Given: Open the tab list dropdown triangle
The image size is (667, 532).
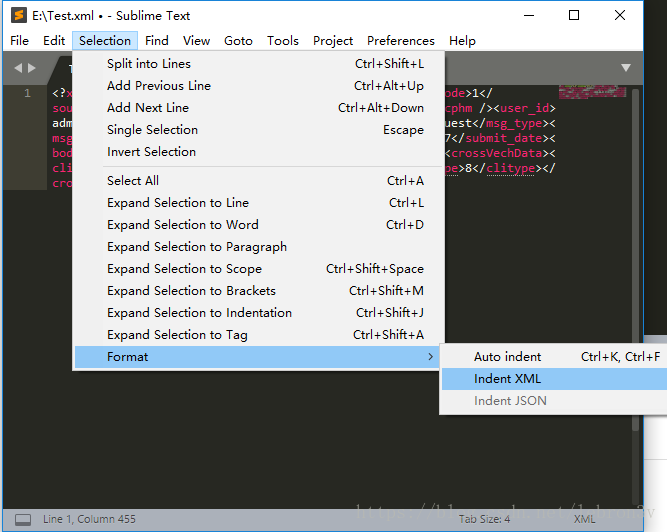Looking at the screenshot, I should click(x=626, y=68).
